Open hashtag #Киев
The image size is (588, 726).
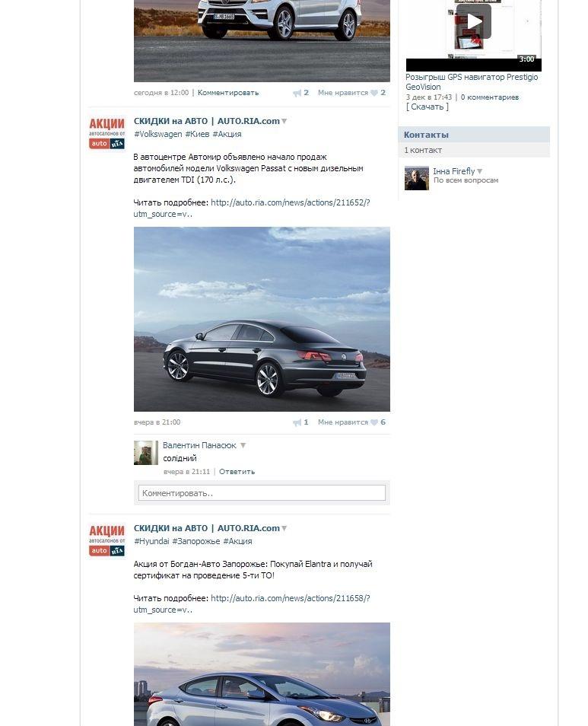197,134
